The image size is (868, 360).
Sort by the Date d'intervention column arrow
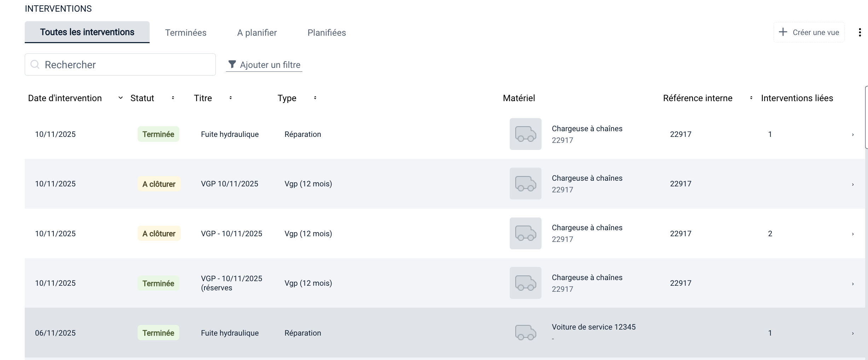[121, 98]
